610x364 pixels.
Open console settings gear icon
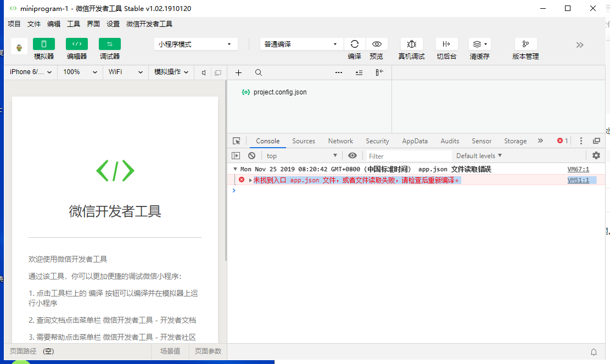(596, 155)
